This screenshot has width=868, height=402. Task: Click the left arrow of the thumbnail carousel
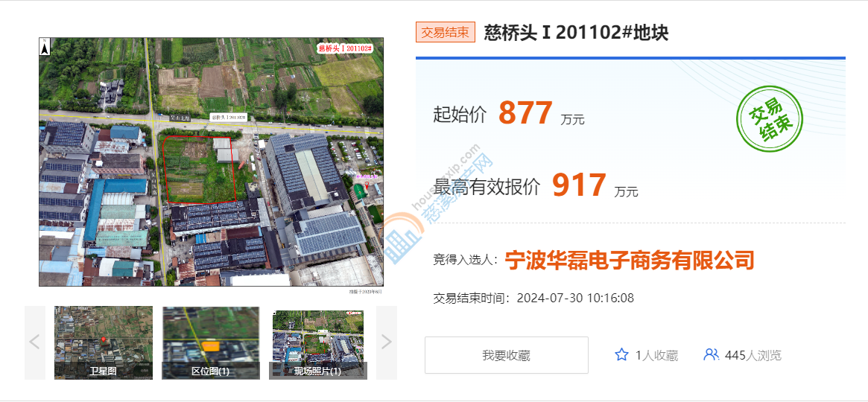(34, 342)
